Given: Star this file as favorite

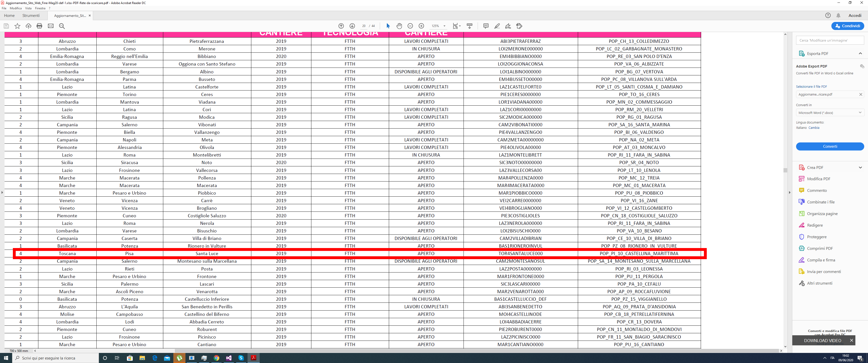Looking at the screenshot, I should pos(17,26).
